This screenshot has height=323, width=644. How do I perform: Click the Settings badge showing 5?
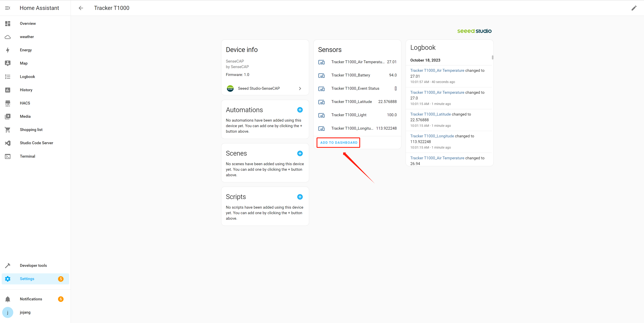click(x=61, y=279)
